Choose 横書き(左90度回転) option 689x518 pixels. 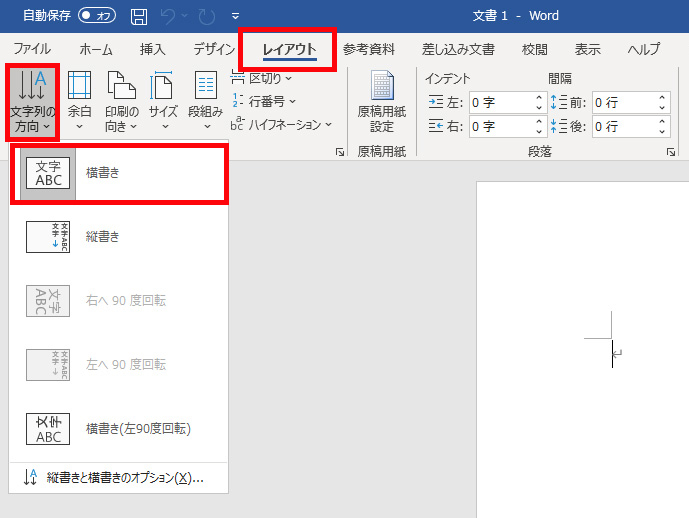(x=119, y=429)
